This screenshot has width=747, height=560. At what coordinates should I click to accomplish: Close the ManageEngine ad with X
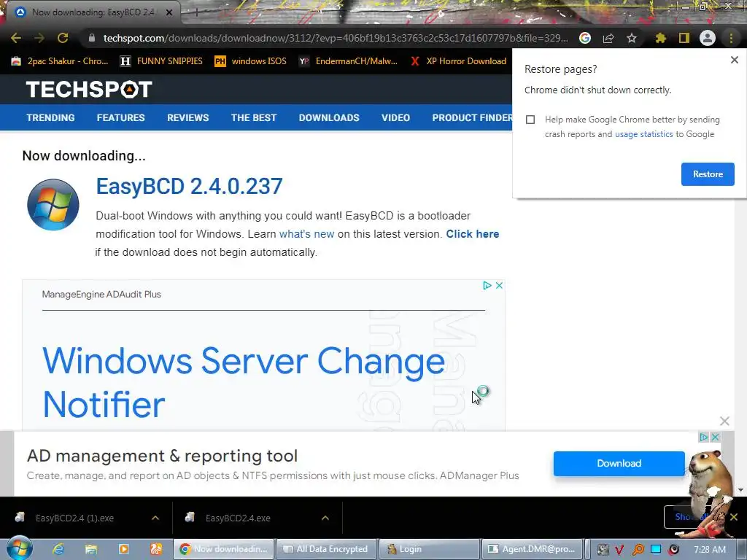click(x=499, y=285)
